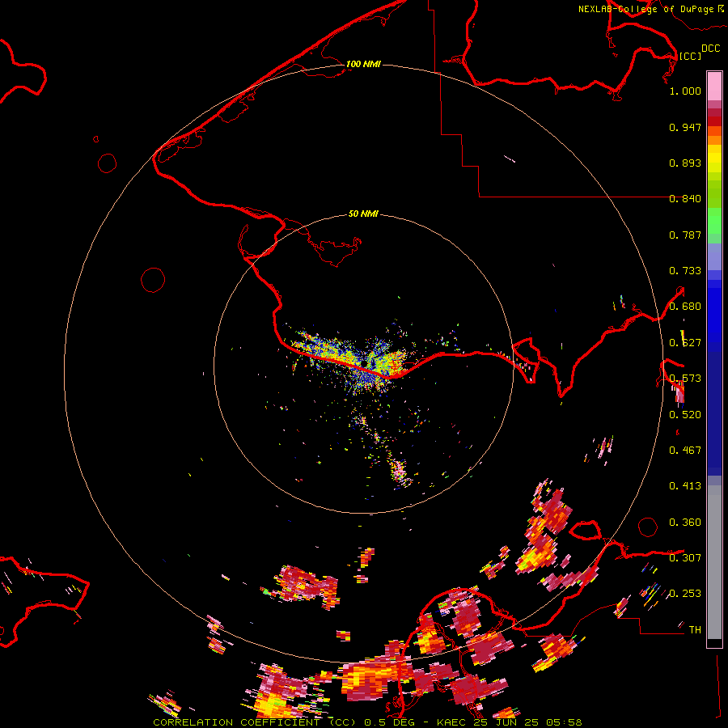728x728 pixels.
Task: Select the 0.840 scale value
Action: click(x=685, y=199)
